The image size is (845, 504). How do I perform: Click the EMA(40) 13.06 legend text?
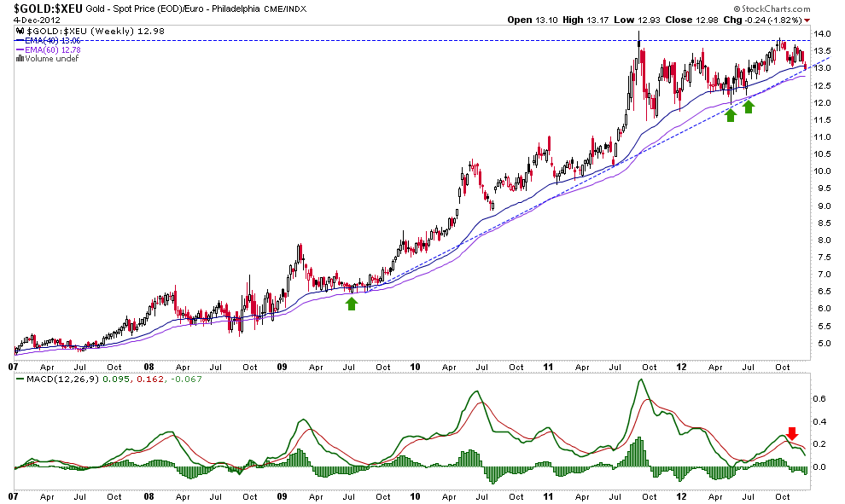pyautogui.click(x=58, y=40)
